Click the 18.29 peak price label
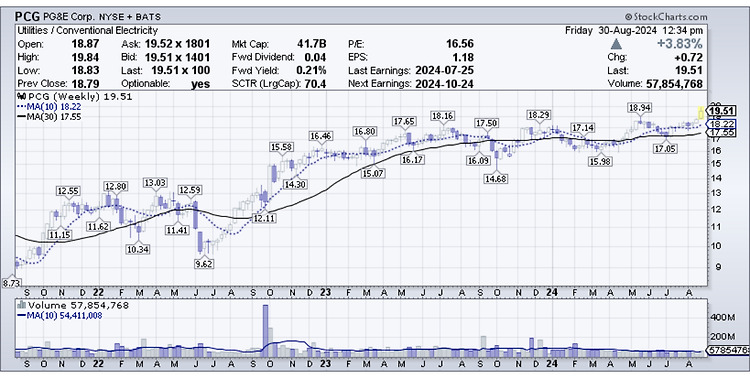The width and height of the screenshot is (750, 378). tap(538, 115)
